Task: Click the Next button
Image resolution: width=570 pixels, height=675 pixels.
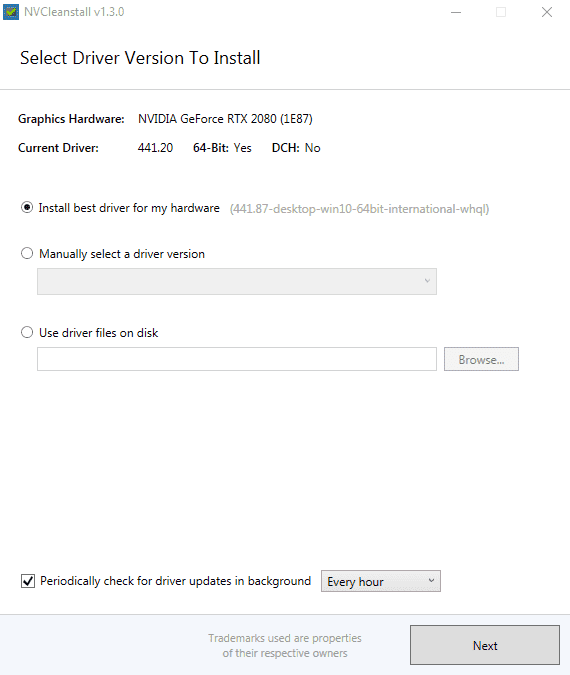Action: [485, 645]
